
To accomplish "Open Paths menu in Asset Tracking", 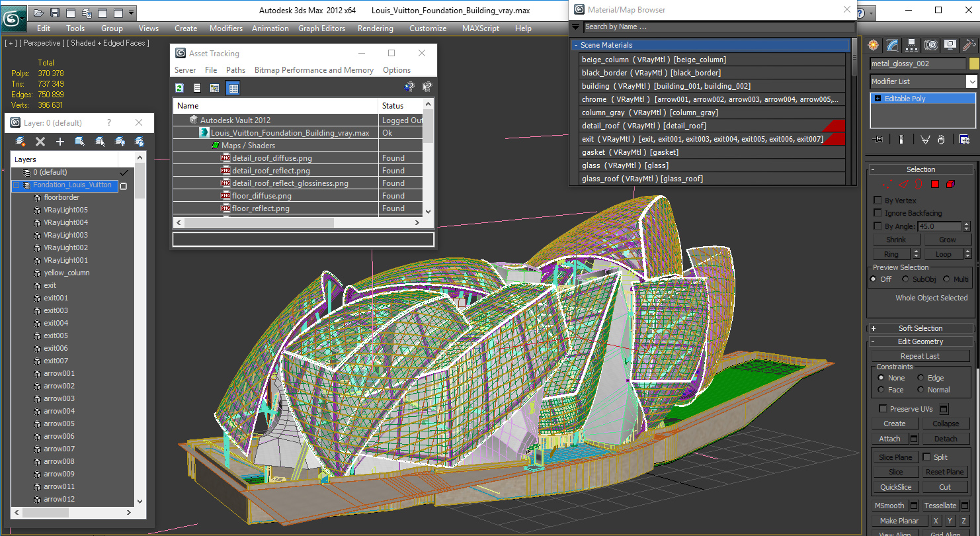I will click(x=235, y=70).
